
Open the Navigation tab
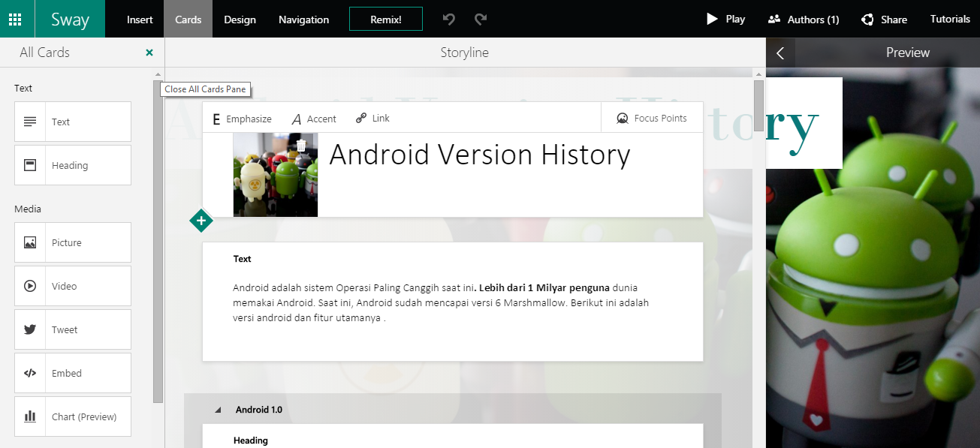[303, 20]
